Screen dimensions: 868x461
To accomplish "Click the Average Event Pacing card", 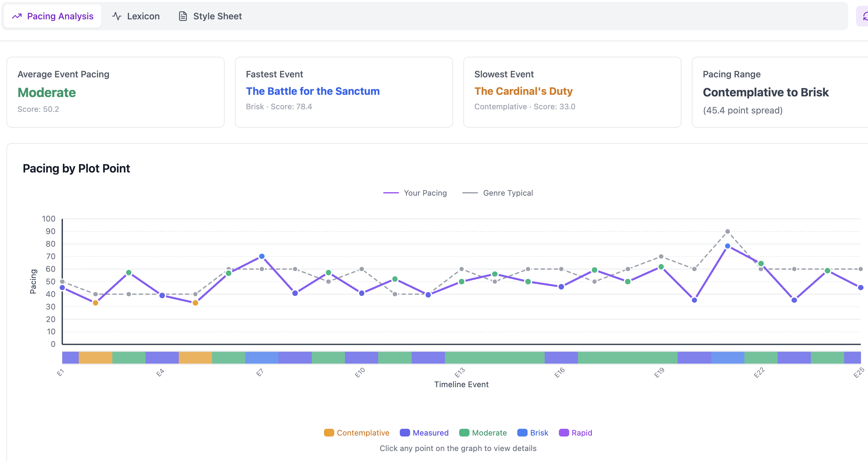I will pyautogui.click(x=115, y=92).
